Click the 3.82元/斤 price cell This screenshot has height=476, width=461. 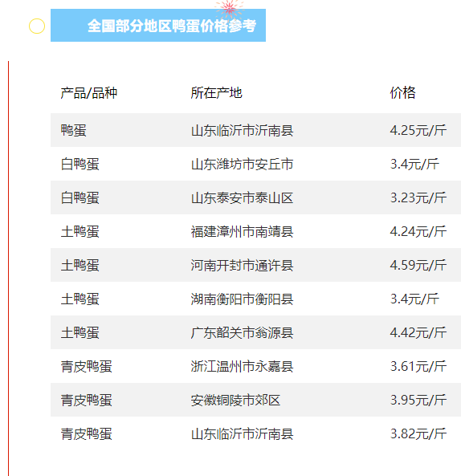[418, 433]
